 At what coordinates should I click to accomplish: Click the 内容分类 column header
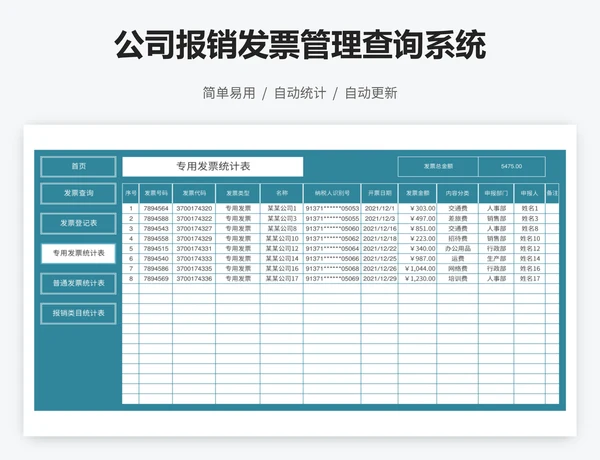pos(458,193)
